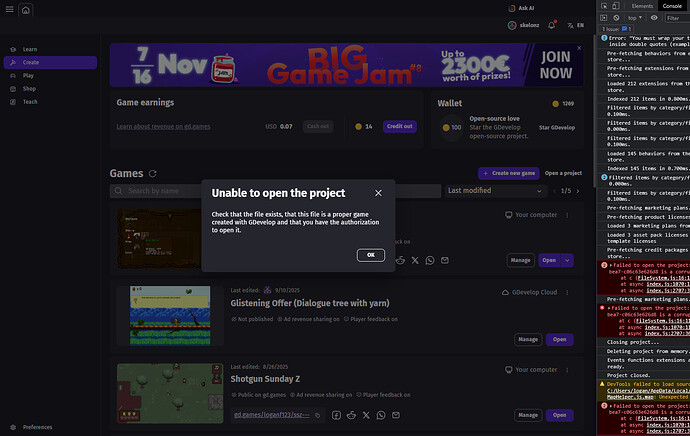Select the DevTools Console tab
This screenshot has width=690, height=436.
tap(672, 6)
